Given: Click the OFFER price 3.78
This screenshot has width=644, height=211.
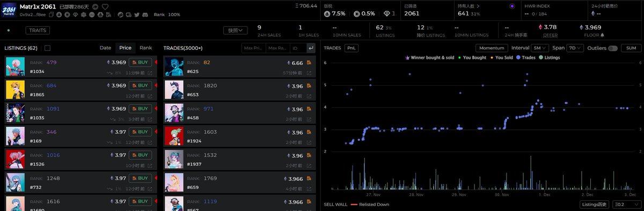Looking at the screenshot, I should coord(550,27).
